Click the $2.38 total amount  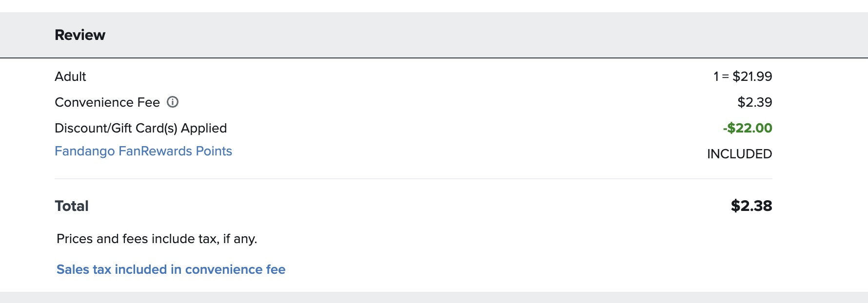click(751, 206)
